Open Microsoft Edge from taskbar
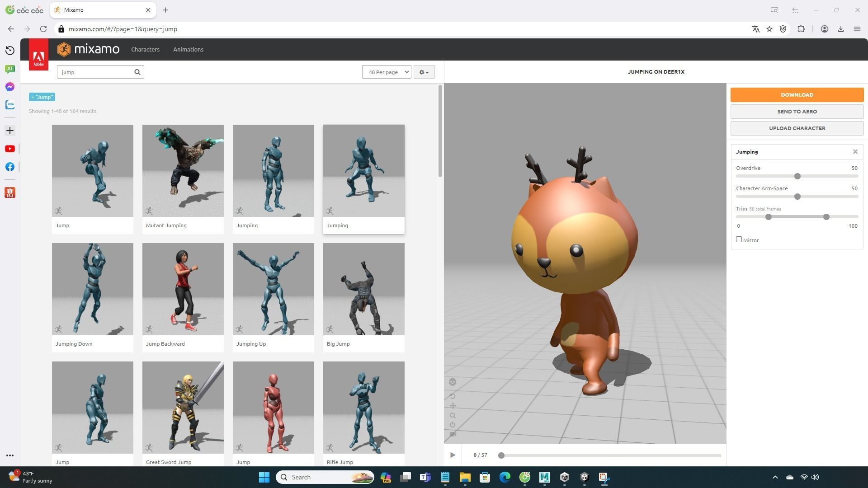 point(505,477)
